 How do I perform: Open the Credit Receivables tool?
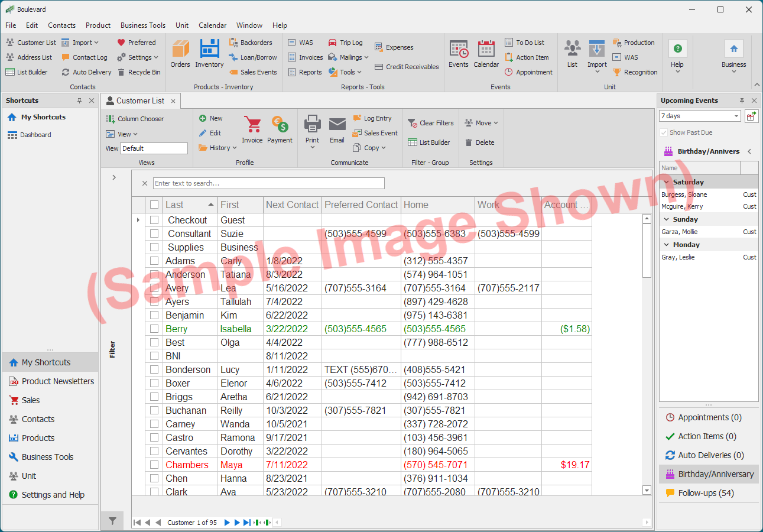click(406, 67)
